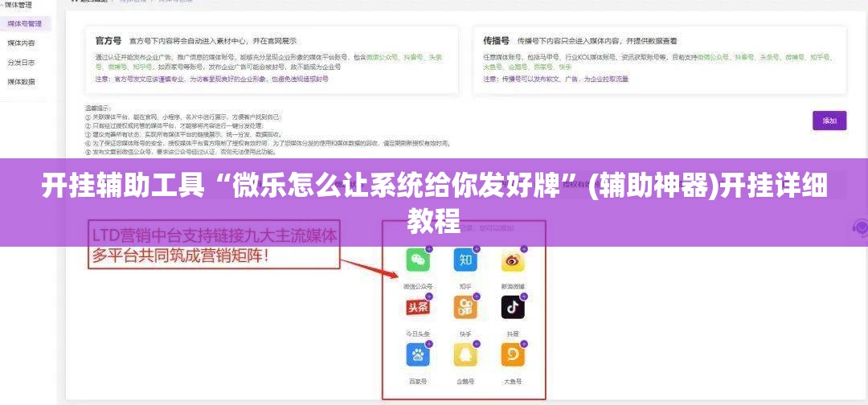Screen dimensions: 868x405
Task: Click the red 头条 icon for 今日头条
Action: [418, 308]
